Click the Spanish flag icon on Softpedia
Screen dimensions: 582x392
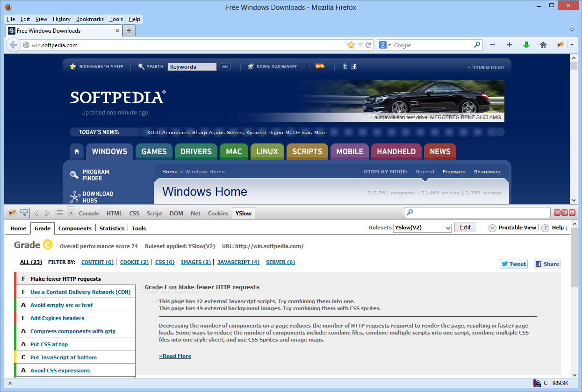click(x=320, y=66)
